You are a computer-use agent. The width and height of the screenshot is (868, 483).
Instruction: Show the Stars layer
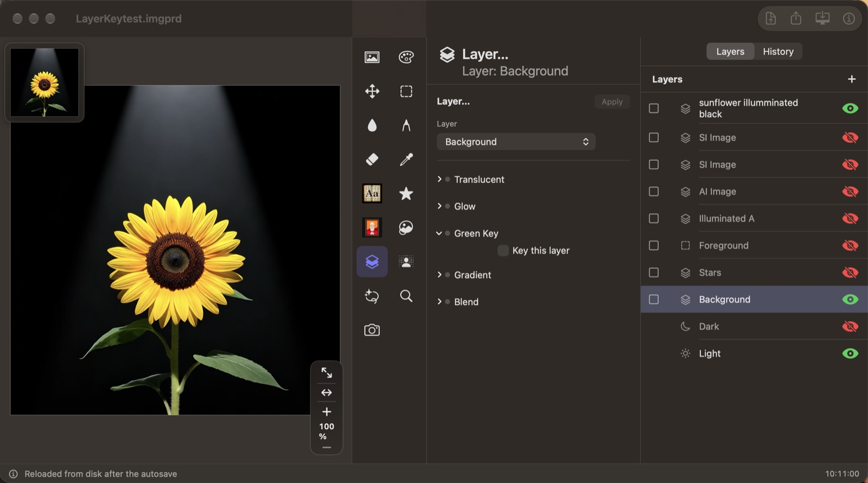click(850, 272)
